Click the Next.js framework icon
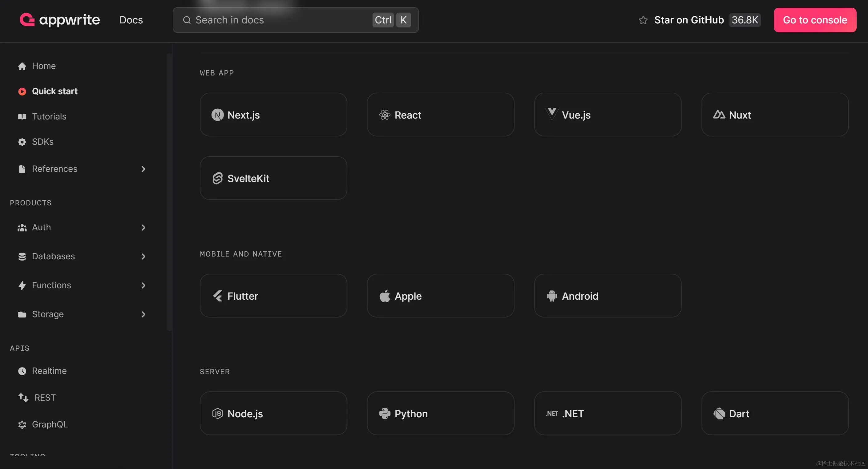This screenshot has height=469, width=868. tap(217, 115)
